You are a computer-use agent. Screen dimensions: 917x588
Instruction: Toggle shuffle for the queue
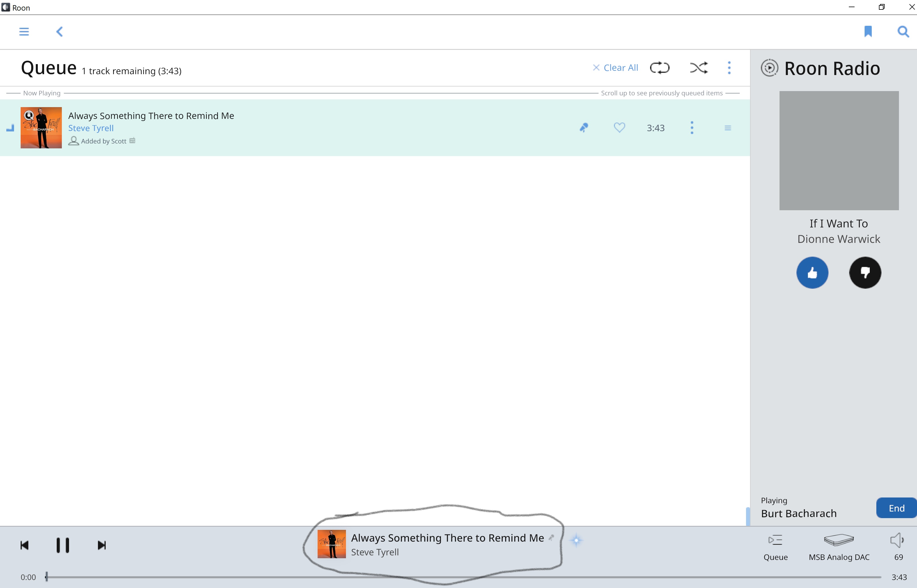[x=698, y=68]
